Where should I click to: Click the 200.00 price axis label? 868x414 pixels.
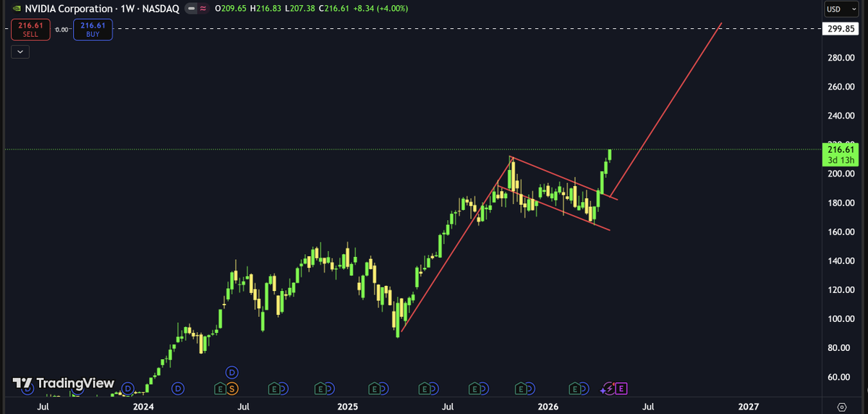pos(842,174)
